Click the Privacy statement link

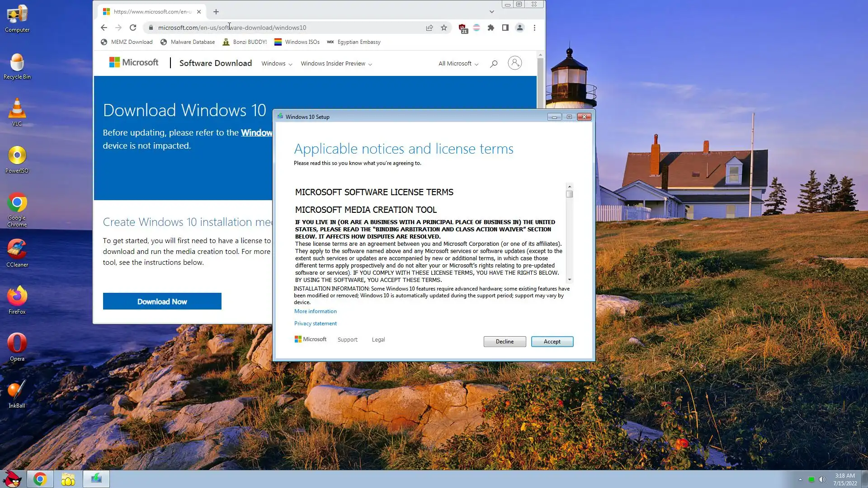coord(316,324)
